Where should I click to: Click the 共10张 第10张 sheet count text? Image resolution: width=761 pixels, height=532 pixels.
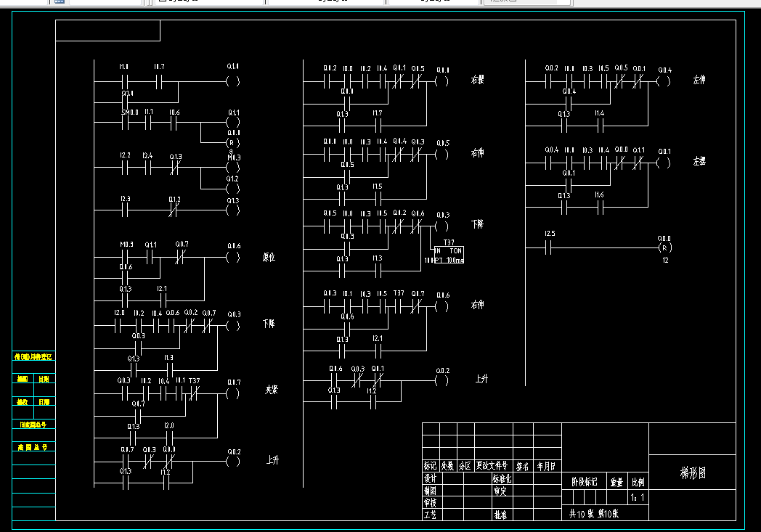coord(594,514)
